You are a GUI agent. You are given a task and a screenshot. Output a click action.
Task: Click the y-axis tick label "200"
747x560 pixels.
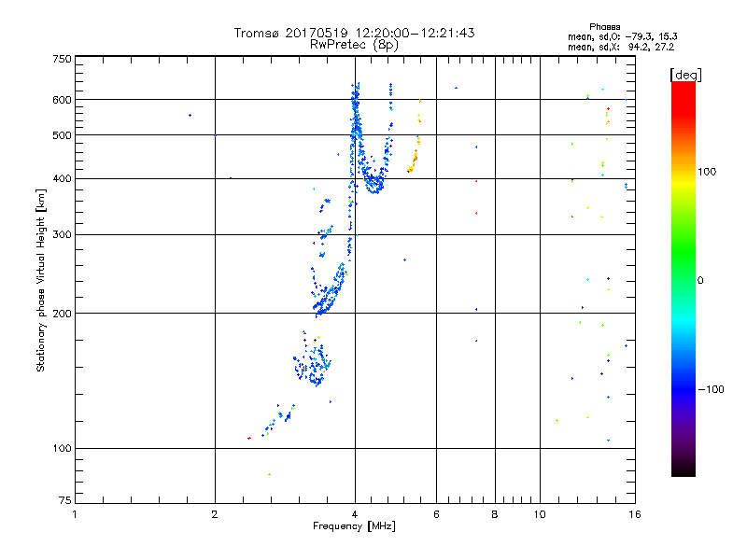[x=62, y=314]
